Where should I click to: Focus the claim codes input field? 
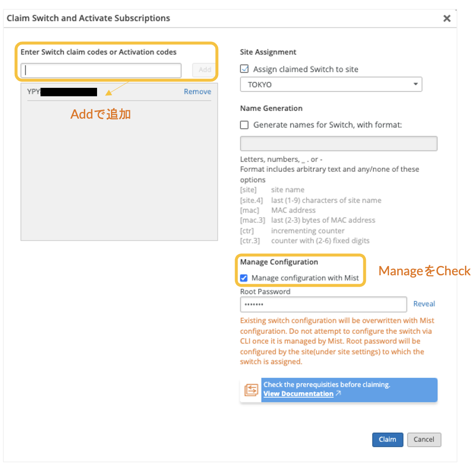click(x=101, y=70)
